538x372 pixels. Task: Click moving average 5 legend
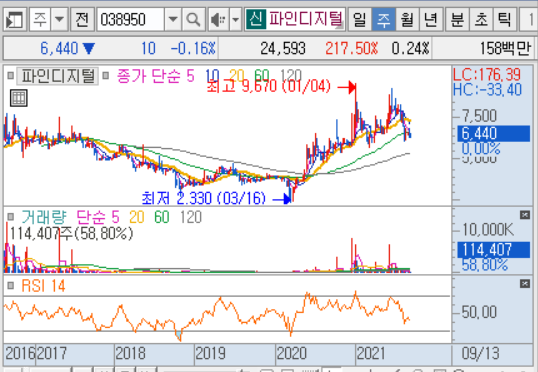pyautogui.click(x=190, y=76)
